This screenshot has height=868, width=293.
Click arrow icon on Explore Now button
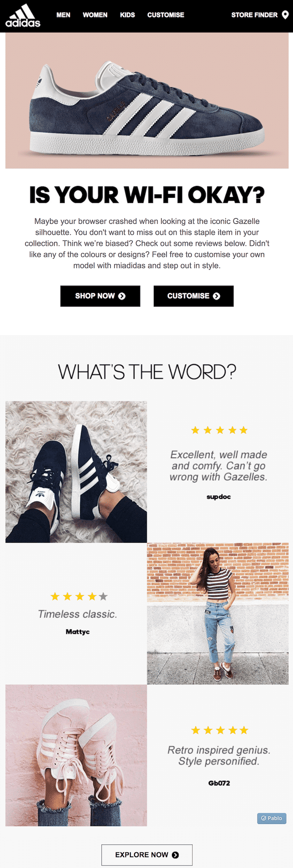coord(175,855)
